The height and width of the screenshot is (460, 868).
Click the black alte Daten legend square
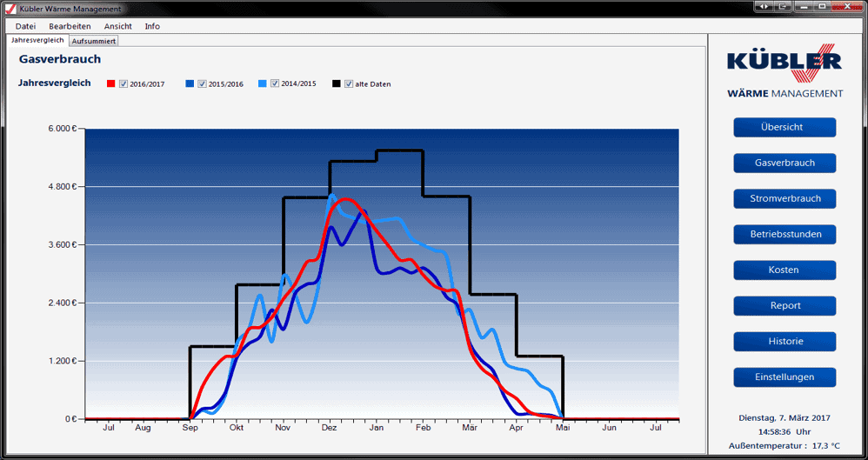tap(337, 84)
